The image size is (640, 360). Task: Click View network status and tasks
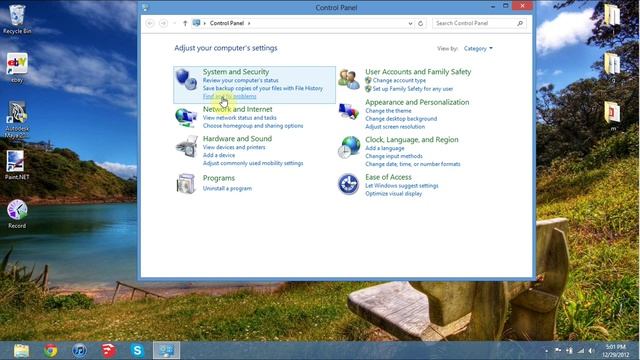(x=240, y=118)
